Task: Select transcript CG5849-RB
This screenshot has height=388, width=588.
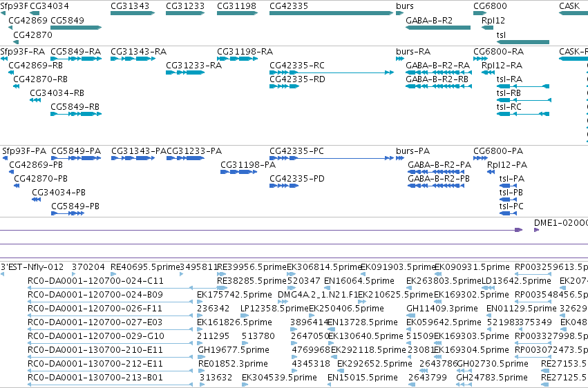Action: tap(76, 114)
